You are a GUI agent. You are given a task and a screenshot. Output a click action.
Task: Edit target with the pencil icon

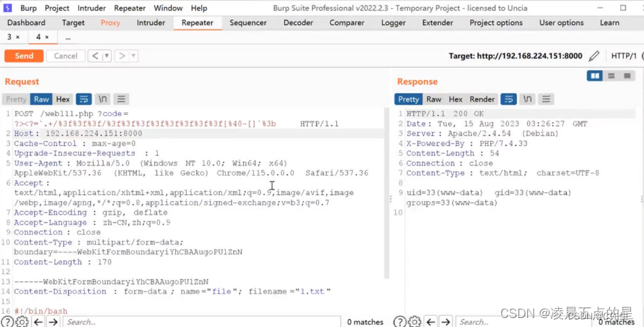point(594,56)
